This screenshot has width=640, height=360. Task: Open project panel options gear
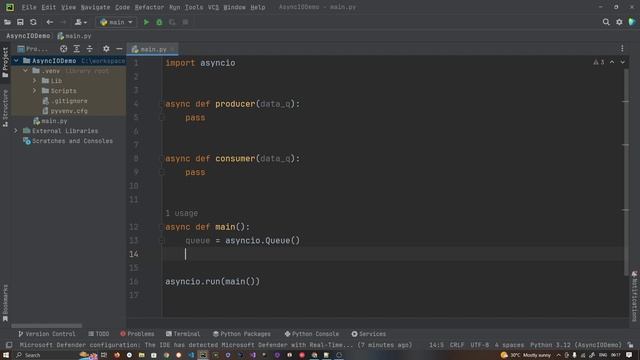(106, 49)
